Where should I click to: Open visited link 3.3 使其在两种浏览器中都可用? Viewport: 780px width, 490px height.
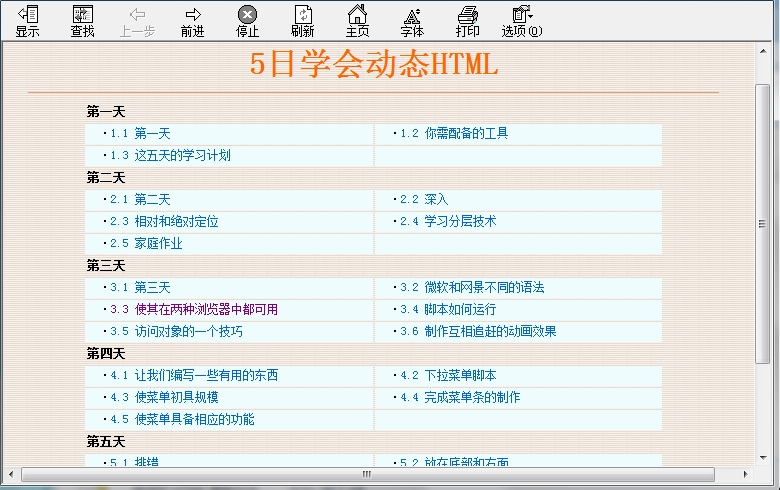click(x=194, y=309)
